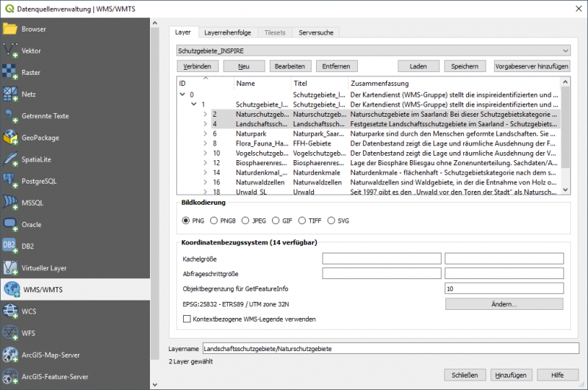Viewport: 588px width, 390px height.
Task: Click the Entfernen button
Action: 337,66
